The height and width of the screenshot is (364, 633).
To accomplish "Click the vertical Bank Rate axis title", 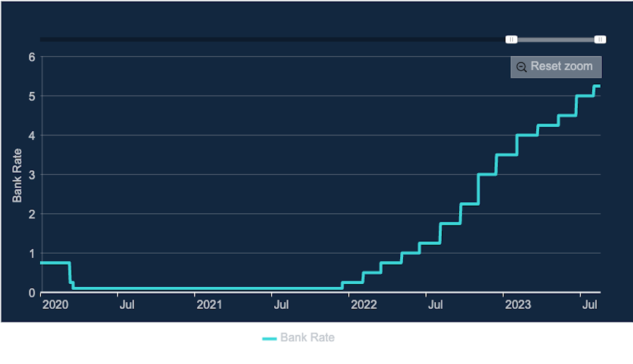I will pos(18,175).
